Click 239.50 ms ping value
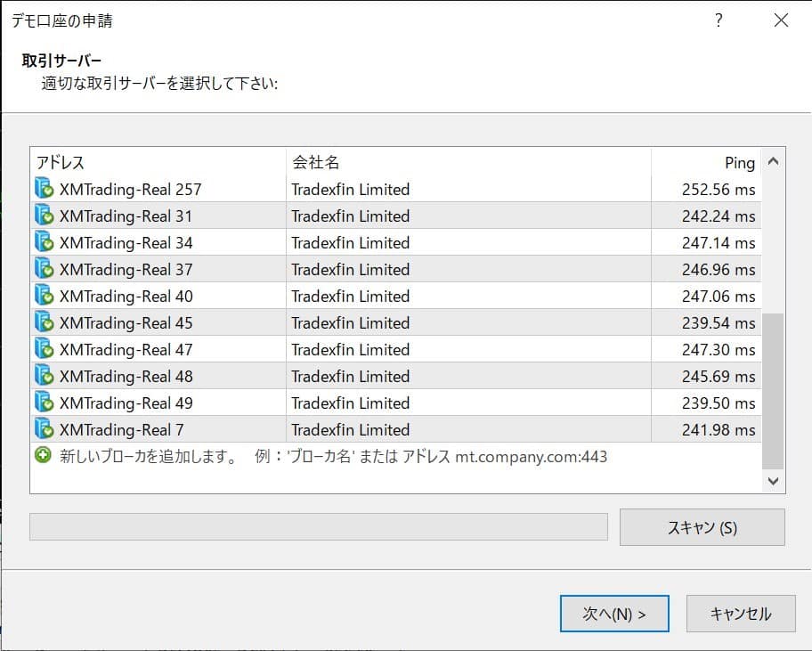This screenshot has width=812, height=651. click(x=719, y=403)
